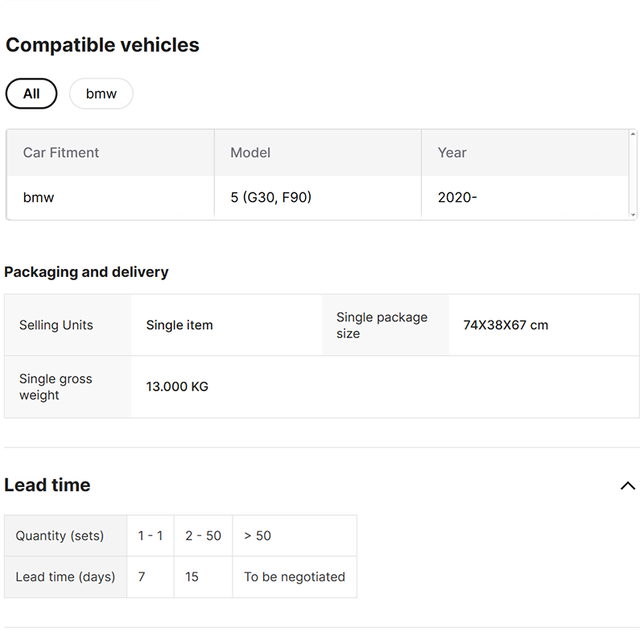Click the Lead time heading

(x=47, y=485)
